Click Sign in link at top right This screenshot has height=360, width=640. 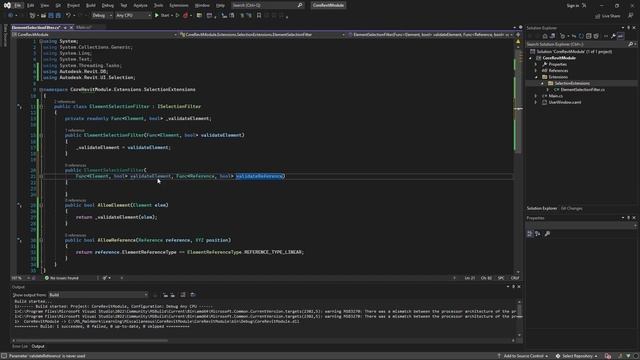click(x=573, y=5)
